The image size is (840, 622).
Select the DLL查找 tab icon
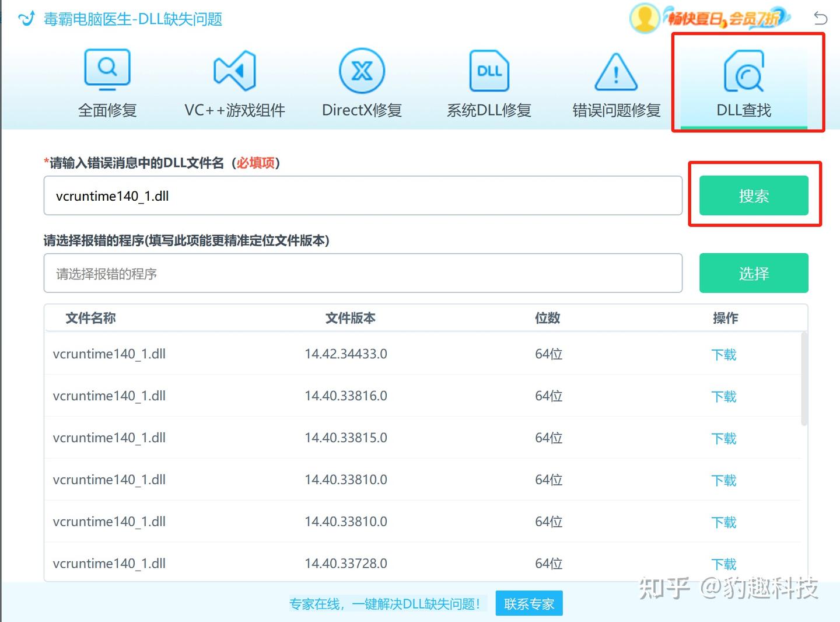point(744,71)
